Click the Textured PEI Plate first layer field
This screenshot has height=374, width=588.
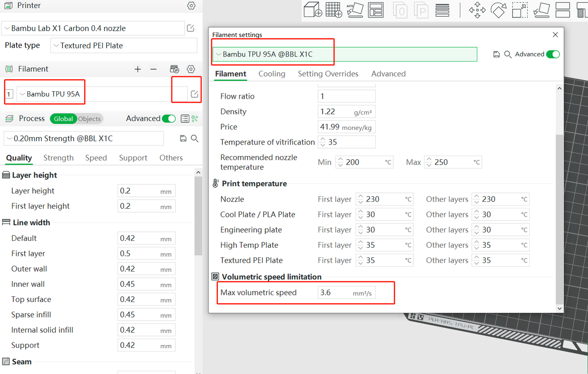coord(384,260)
